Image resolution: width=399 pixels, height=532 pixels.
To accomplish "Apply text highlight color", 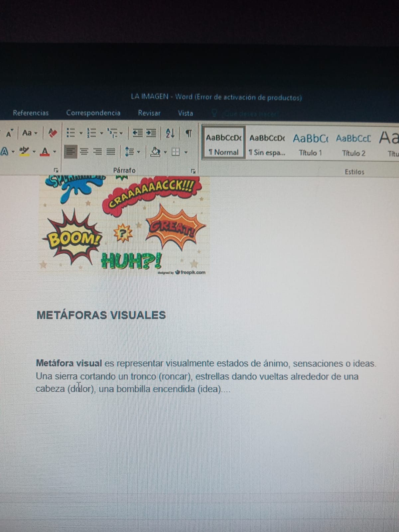I will tap(24, 151).
